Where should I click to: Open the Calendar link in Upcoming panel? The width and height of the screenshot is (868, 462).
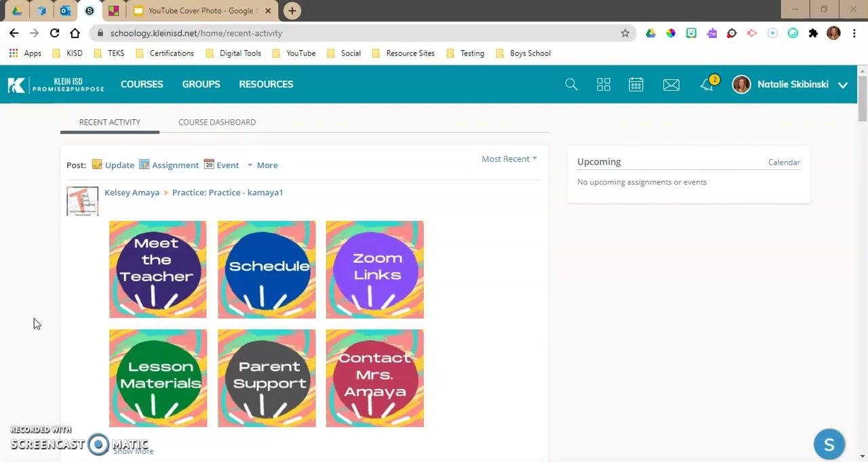(x=784, y=162)
